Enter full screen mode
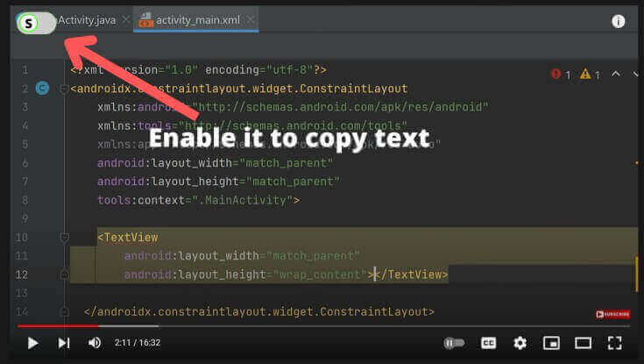Viewport: 644px width, 364px height. (614, 343)
